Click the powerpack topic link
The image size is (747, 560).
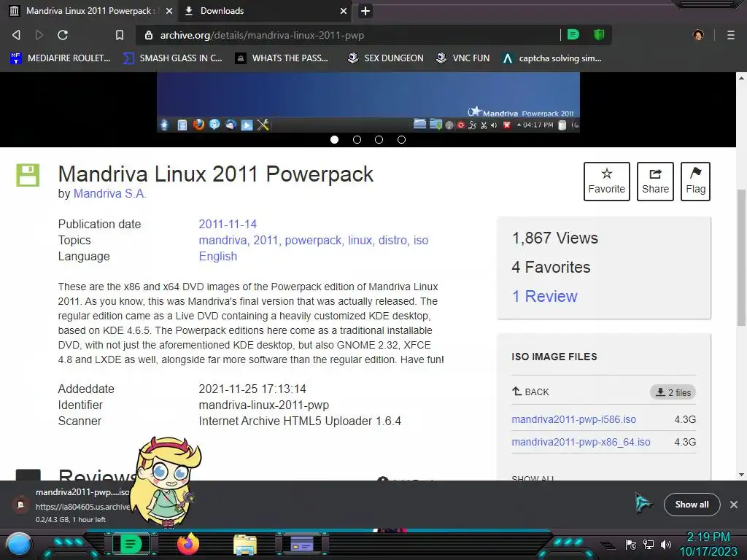click(x=313, y=240)
